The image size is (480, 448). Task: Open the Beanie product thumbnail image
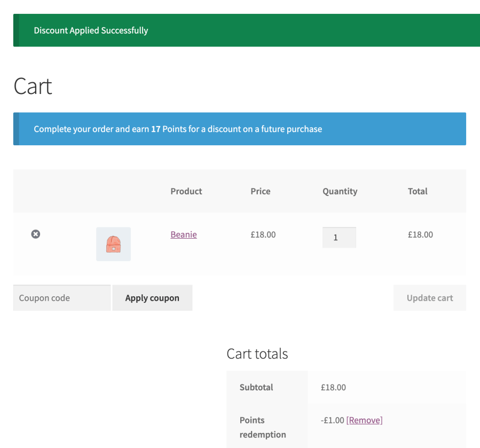(113, 244)
